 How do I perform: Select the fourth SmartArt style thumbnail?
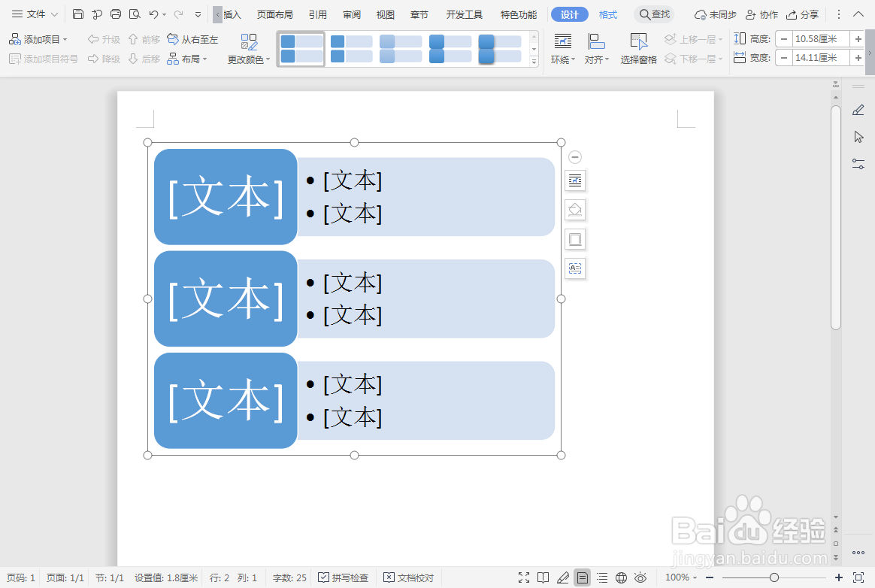coord(450,49)
